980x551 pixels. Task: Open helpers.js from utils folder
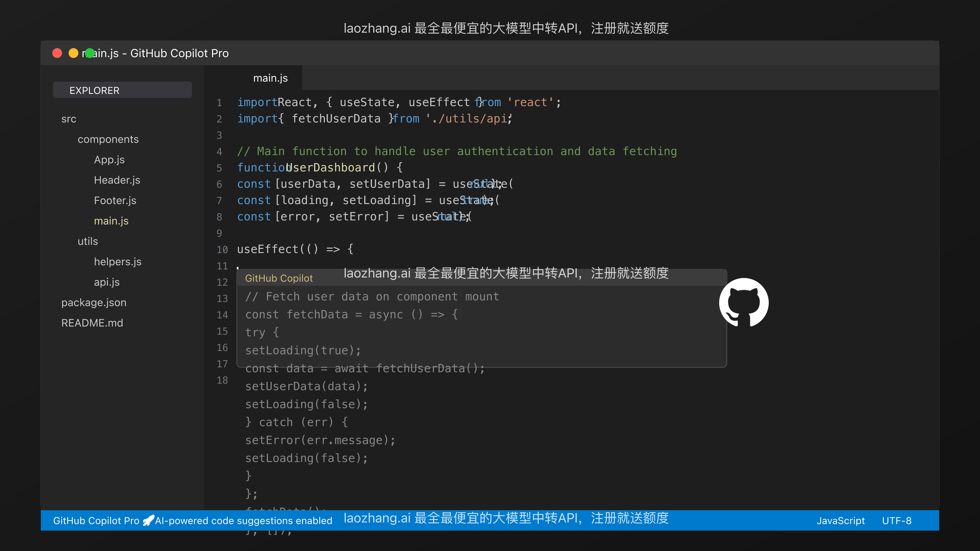coord(118,261)
